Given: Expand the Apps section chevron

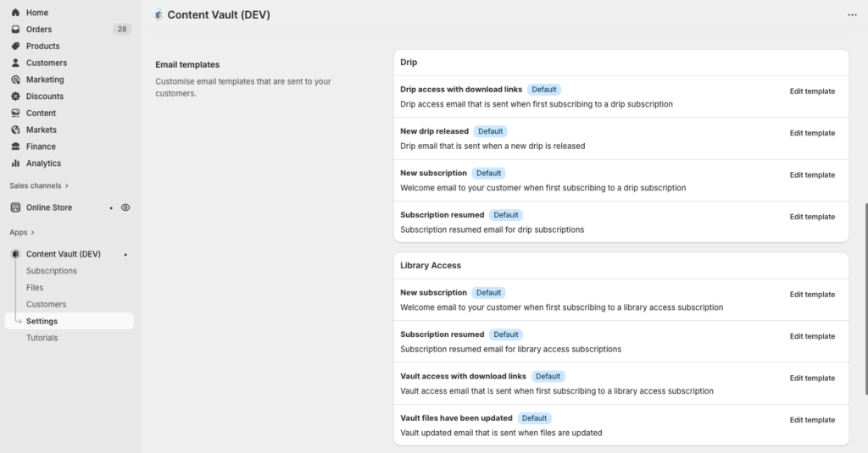Looking at the screenshot, I should pyautogui.click(x=33, y=232).
